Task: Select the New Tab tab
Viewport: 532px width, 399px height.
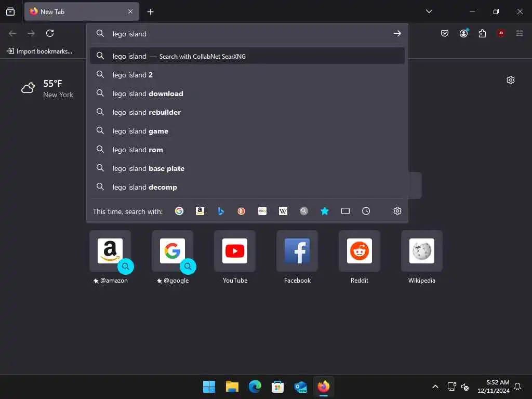Action: (82, 11)
